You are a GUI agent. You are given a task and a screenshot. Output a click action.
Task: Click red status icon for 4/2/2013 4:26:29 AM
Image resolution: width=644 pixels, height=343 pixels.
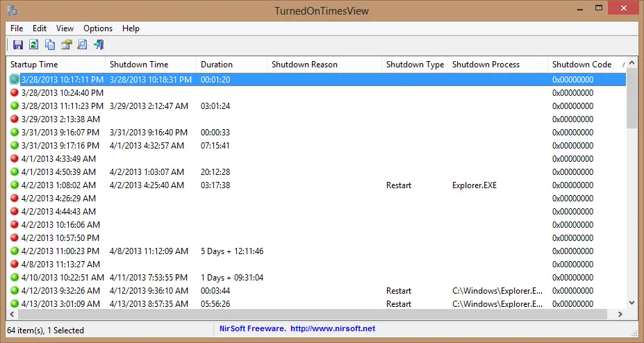coord(15,198)
